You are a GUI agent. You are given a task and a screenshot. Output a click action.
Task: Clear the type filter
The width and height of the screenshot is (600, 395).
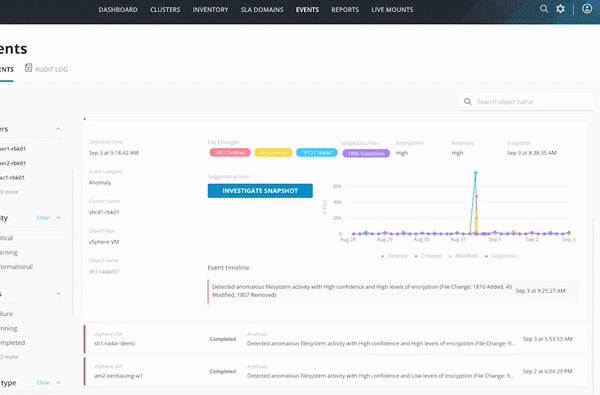click(x=43, y=382)
